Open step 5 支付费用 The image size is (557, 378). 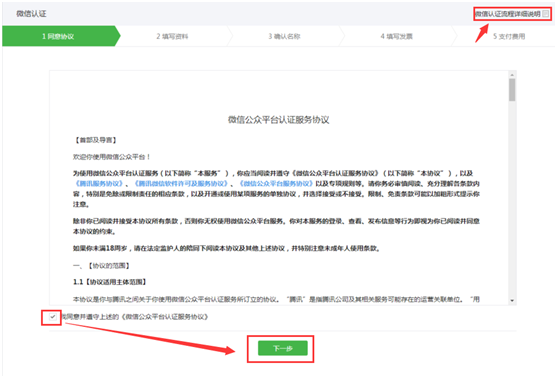[509, 36]
